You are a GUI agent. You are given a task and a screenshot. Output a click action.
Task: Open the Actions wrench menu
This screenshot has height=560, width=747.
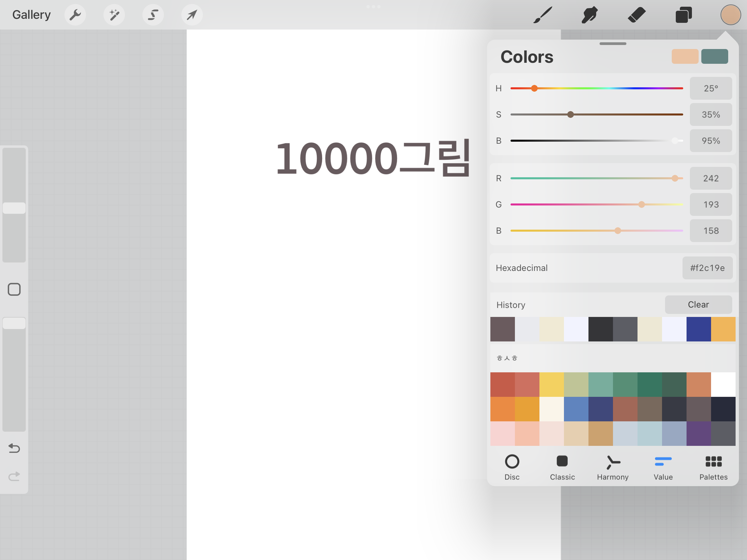tap(75, 15)
